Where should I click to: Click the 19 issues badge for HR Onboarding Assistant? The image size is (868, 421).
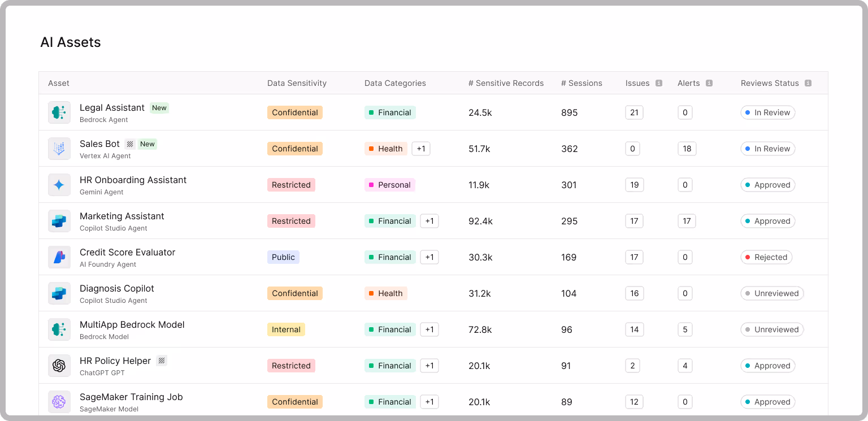coord(634,185)
